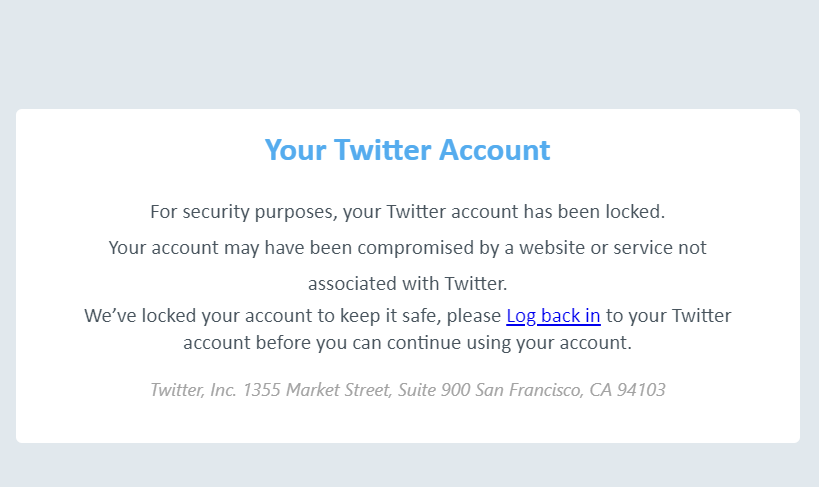Click the word "Account" in the heading
This screenshot has width=819, height=487.
tap(496, 150)
